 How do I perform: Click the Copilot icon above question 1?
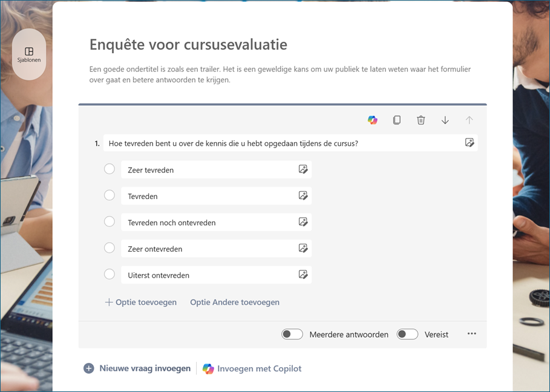coord(373,120)
